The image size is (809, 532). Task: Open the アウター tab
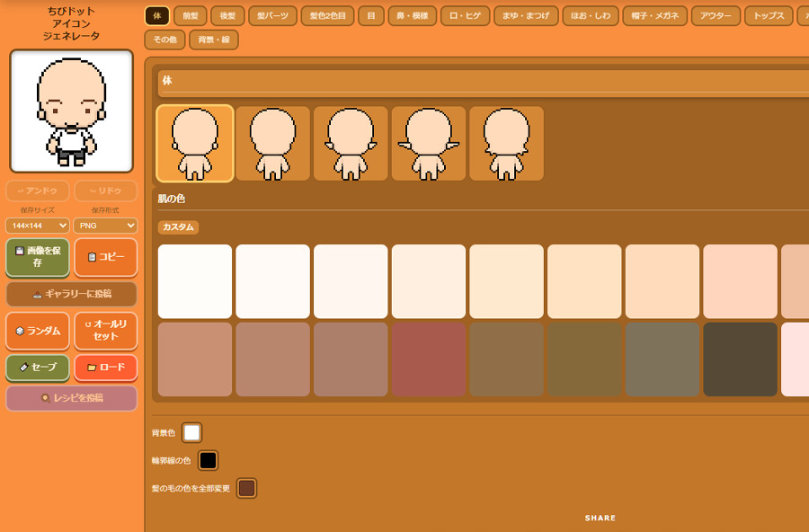(x=716, y=16)
